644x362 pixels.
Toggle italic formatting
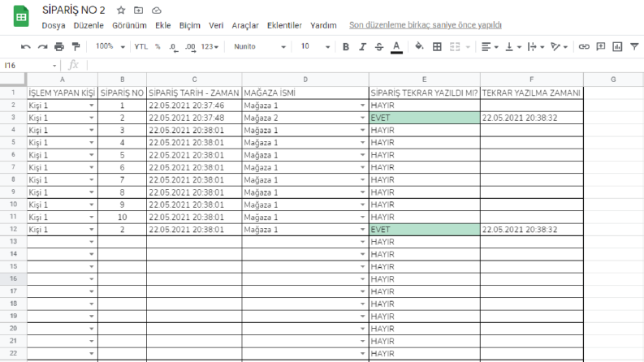pos(362,47)
